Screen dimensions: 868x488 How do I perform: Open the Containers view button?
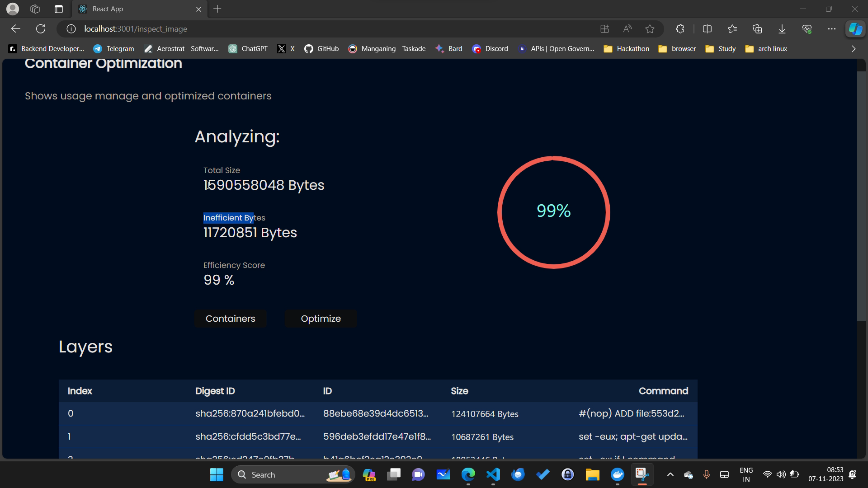point(230,319)
